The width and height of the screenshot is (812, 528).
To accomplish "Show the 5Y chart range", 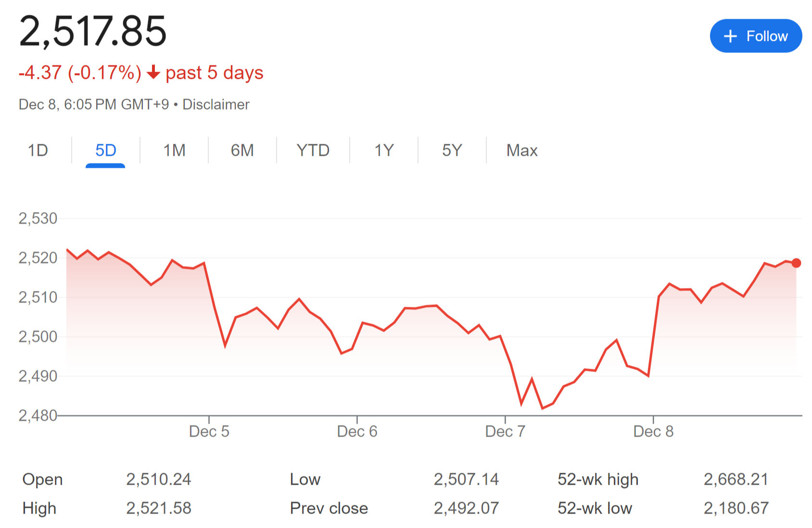I will (452, 151).
